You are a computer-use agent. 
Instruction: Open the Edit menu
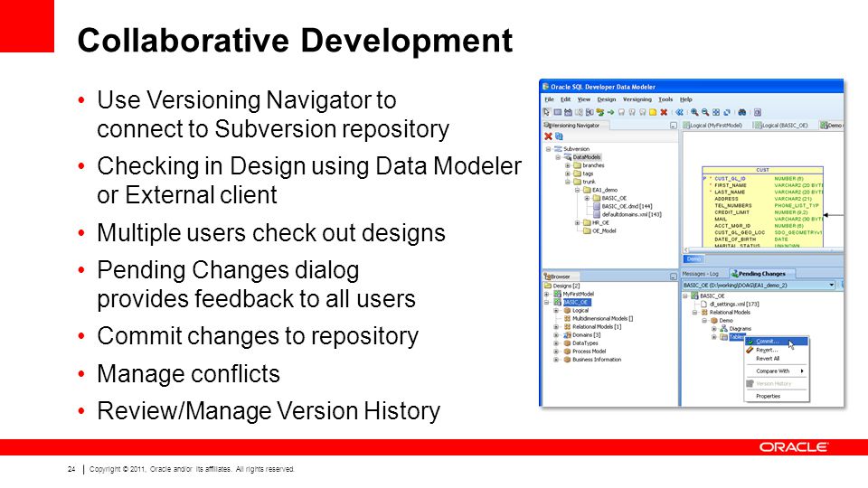[x=565, y=99]
